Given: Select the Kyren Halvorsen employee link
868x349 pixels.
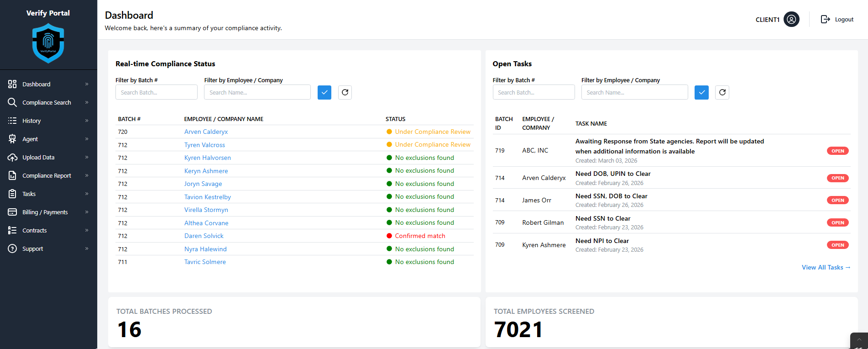Looking at the screenshot, I should 208,158.
